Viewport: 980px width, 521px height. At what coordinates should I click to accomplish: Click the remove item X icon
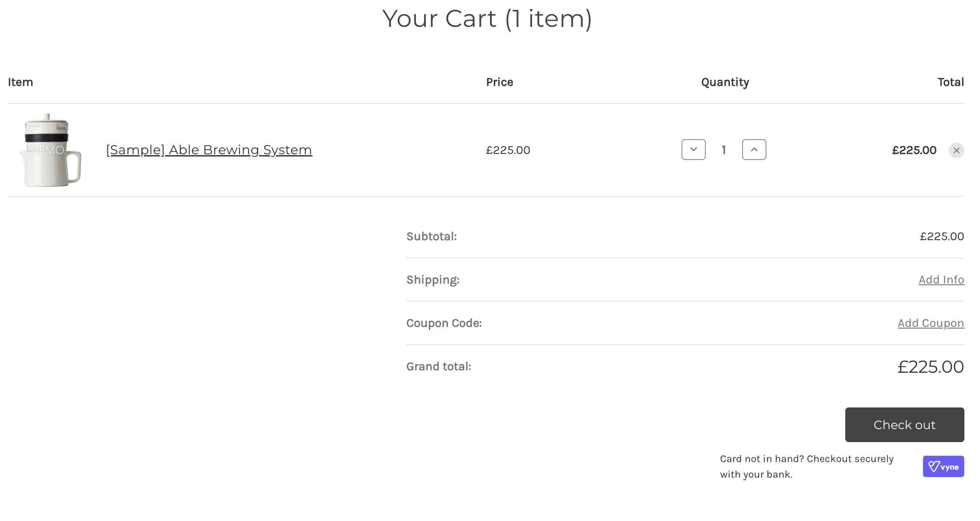coord(957,150)
